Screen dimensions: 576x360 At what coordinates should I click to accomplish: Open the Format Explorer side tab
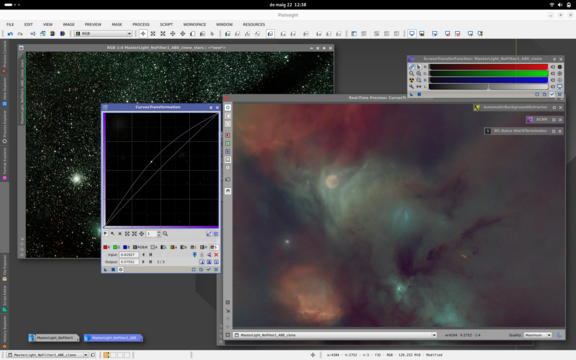click(4, 163)
